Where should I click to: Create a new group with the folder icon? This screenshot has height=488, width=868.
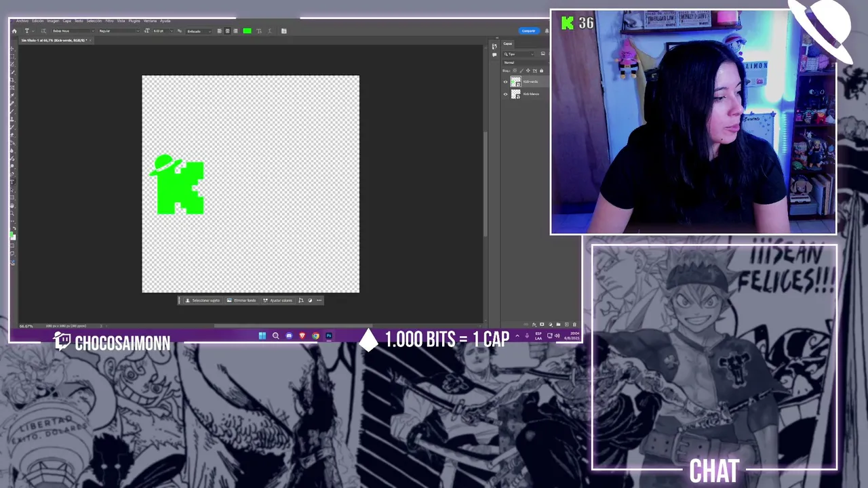(x=558, y=325)
